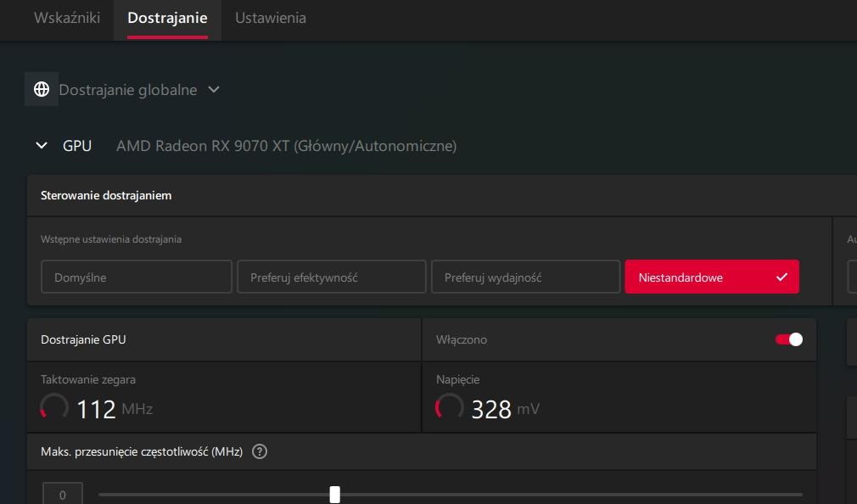Switch to the Wskaźniki tab
857x504 pixels.
click(x=67, y=18)
